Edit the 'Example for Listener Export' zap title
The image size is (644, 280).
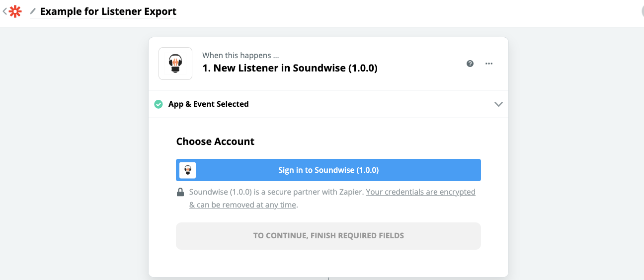(108, 11)
